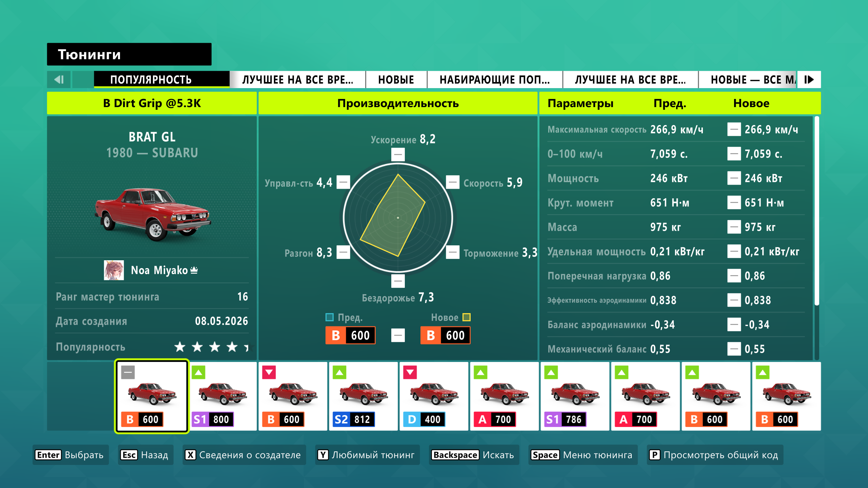Switch to the НОВЫЕ — ВСЕ М tab
The width and height of the screenshot is (868, 488).
click(748, 80)
